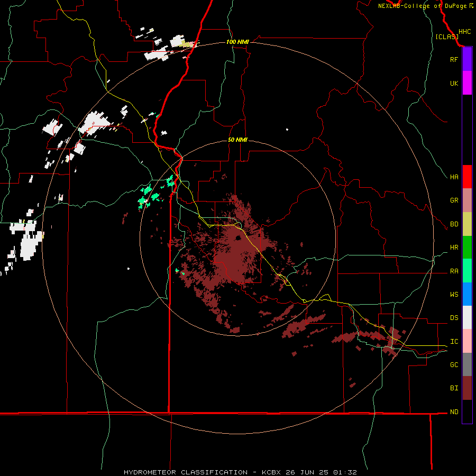Viewport: 476px width, 476px height.
Task: Click the "IC" legend label text
Action: pyautogui.click(x=454, y=342)
